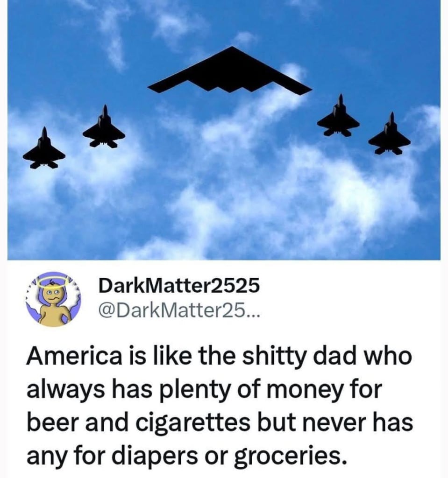This screenshot has width=448, height=478.
Task: Click the fighter jet nearest bomber's right wing
Action: [x=338, y=116]
